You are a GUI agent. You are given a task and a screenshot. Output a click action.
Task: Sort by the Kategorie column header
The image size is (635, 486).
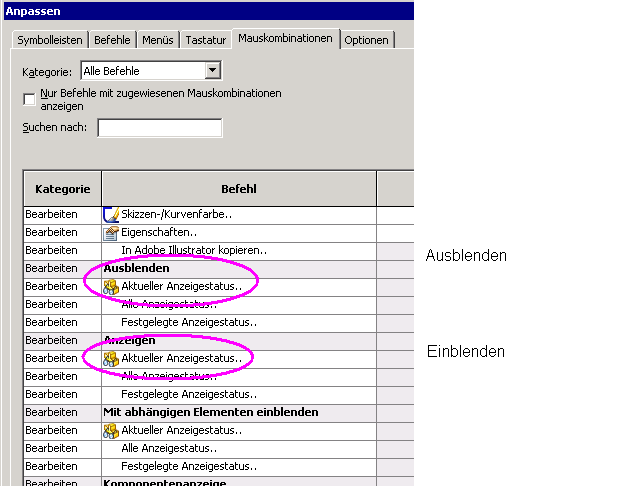point(63,189)
